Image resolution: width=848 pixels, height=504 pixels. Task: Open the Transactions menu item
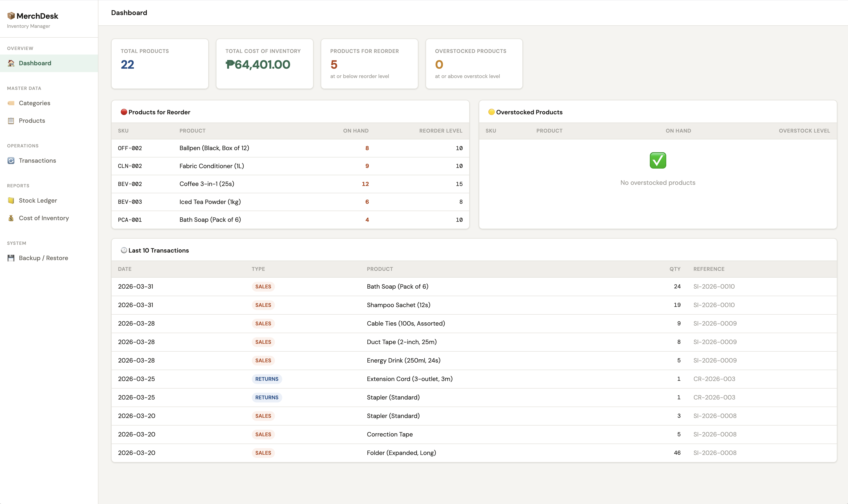click(x=37, y=161)
